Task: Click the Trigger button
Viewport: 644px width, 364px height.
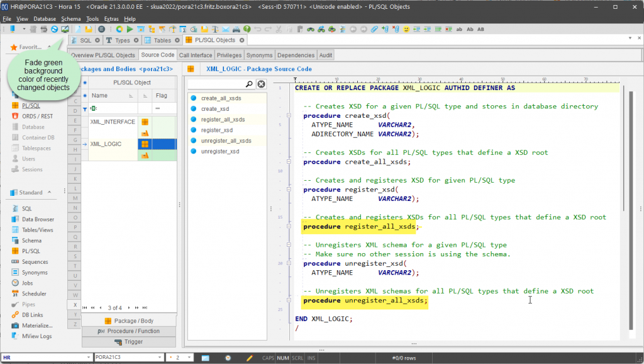Action: [x=129, y=342]
